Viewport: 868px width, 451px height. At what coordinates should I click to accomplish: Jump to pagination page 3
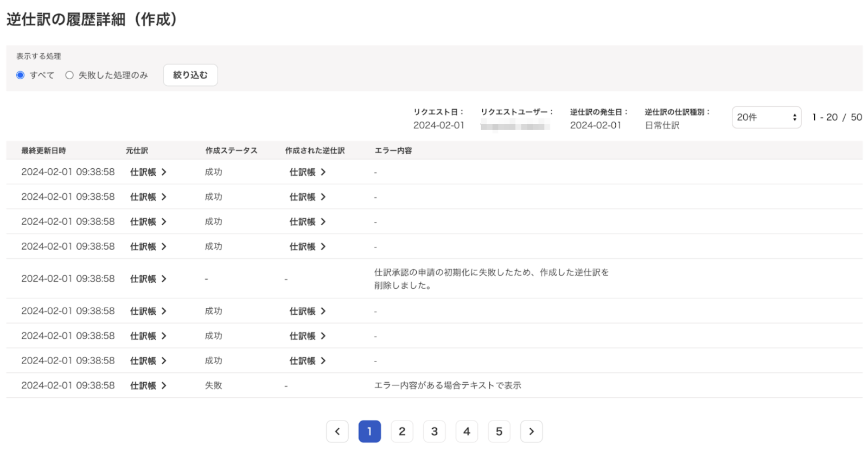pos(434,431)
